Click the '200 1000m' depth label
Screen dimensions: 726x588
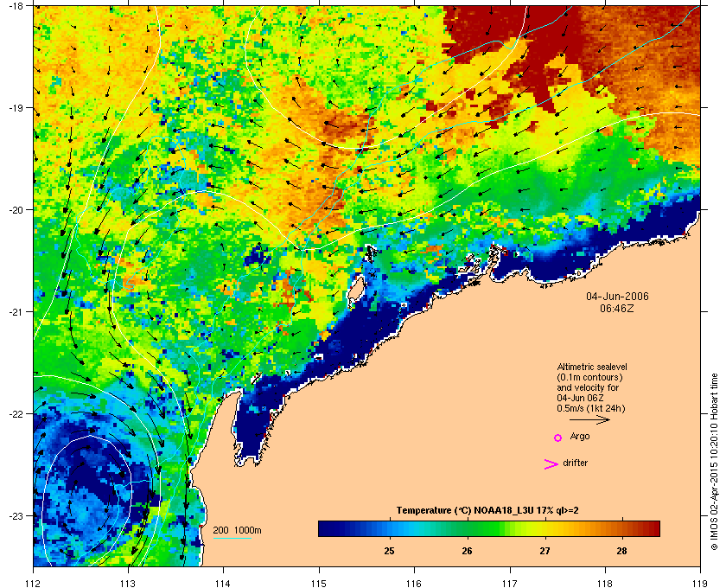point(237,531)
